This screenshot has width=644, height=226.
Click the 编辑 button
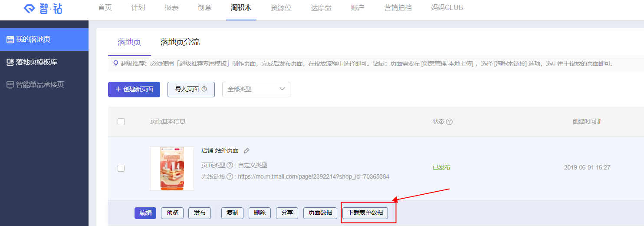[x=145, y=213]
